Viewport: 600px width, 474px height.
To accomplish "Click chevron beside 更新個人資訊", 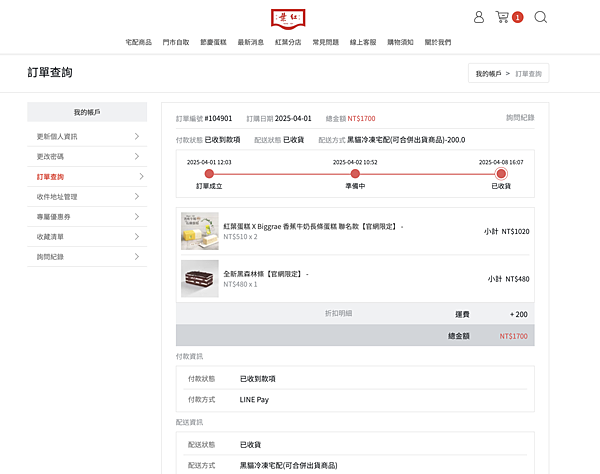I will (x=137, y=136).
